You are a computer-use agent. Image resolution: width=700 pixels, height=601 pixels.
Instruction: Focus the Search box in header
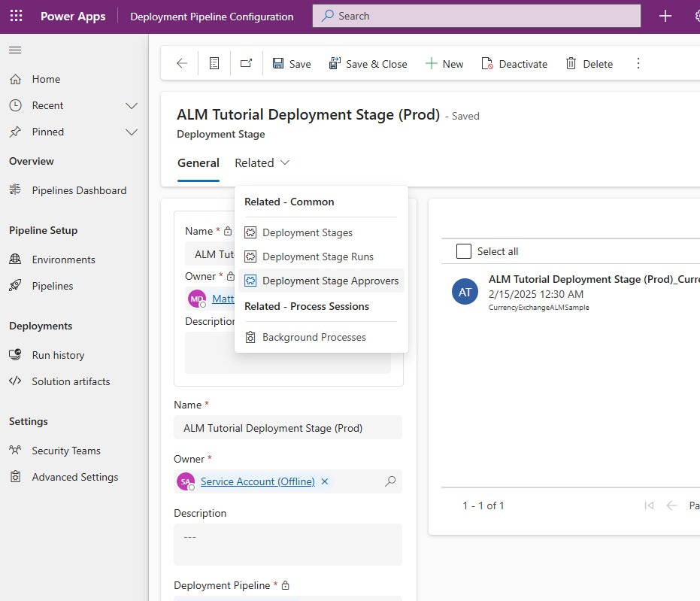[477, 16]
